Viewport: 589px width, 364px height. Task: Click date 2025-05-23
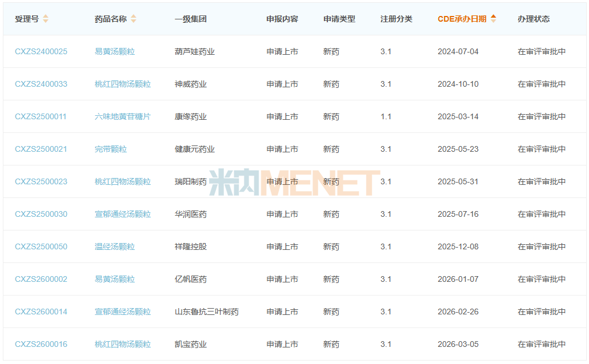pos(458,149)
